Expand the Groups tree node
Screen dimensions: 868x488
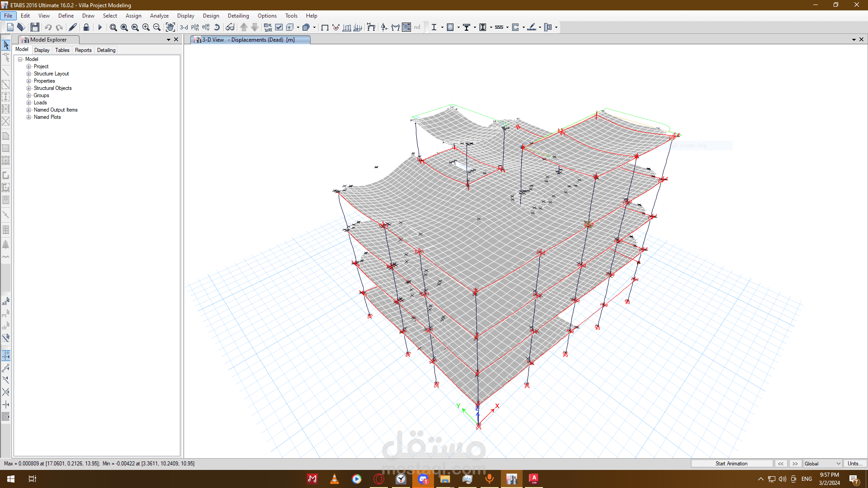coord(29,95)
